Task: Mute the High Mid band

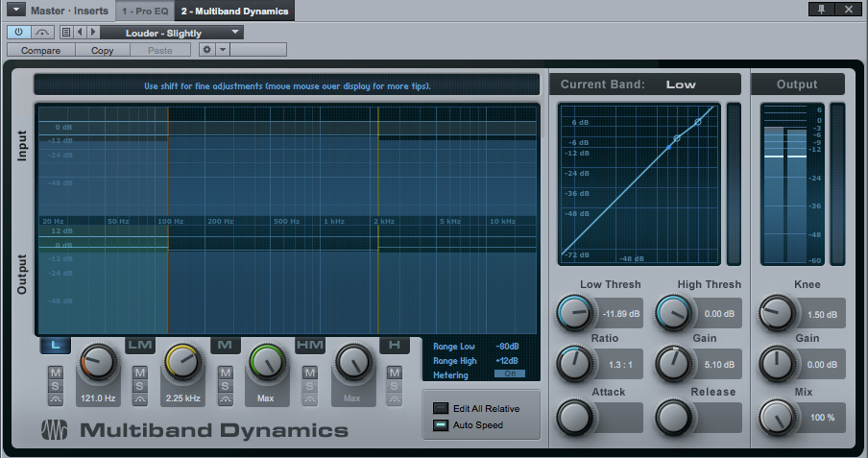Action: tap(310, 373)
